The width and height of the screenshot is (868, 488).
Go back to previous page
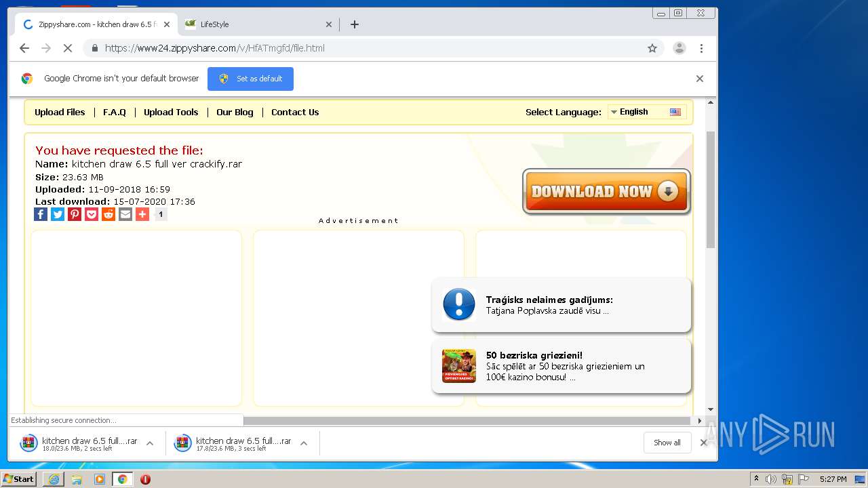24,48
